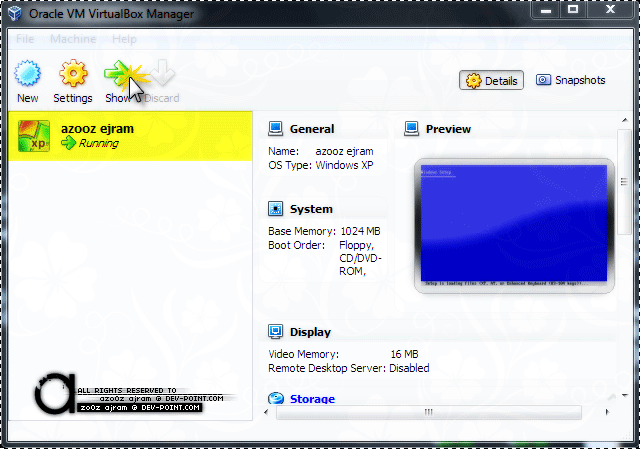Click the scroll right arrow of details pane
This screenshot has width=640, height=449.
pyautogui.click(x=607, y=412)
